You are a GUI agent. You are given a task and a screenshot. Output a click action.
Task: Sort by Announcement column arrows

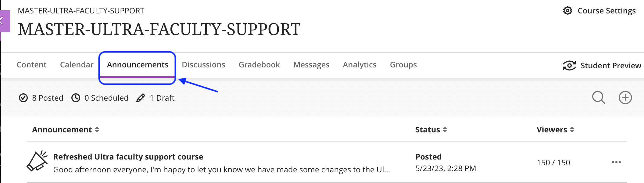97,130
